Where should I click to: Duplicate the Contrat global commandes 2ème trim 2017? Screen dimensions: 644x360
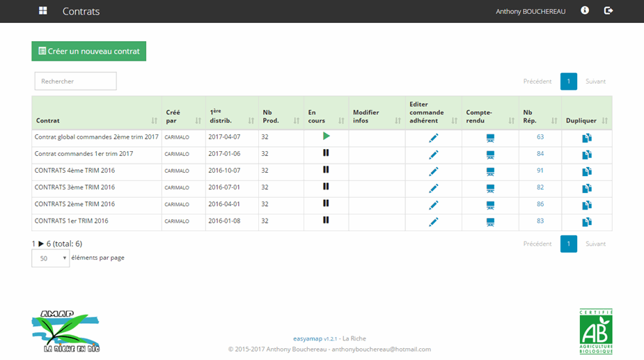coord(586,138)
